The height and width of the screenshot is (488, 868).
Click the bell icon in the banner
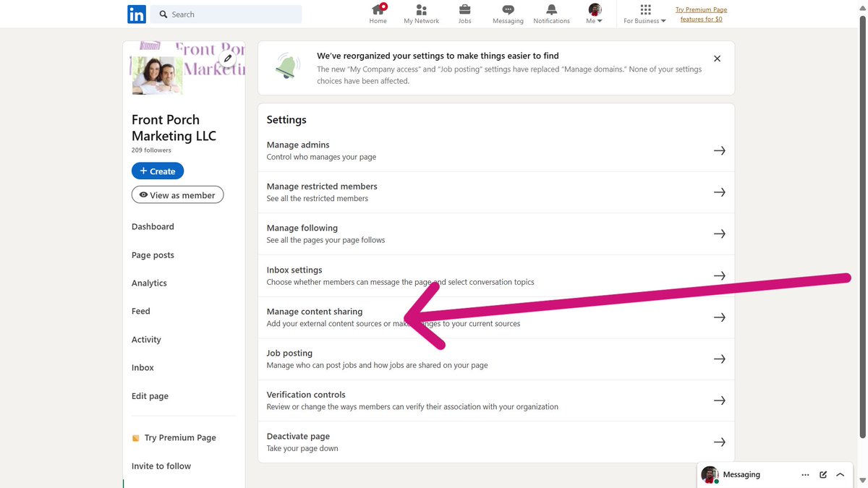288,66
